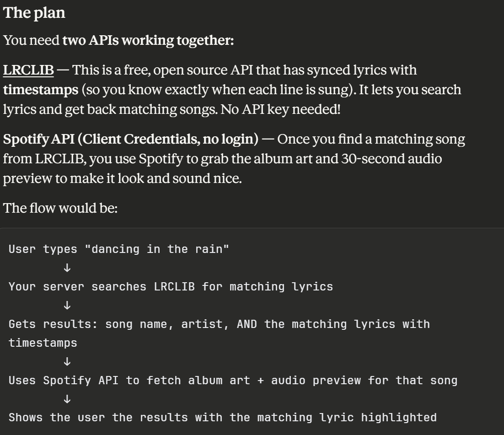The width and height of the screenshot is (504, 435).
Task: Click the code line 'User types "dancing in the rain"'
Action: click(118, 249)
